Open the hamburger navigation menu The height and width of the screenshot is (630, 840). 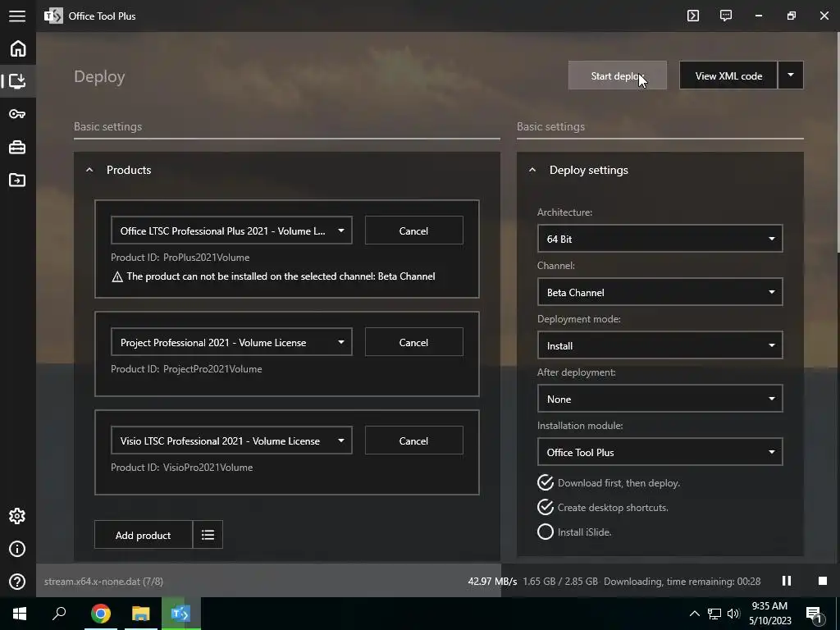pos(17,16)
